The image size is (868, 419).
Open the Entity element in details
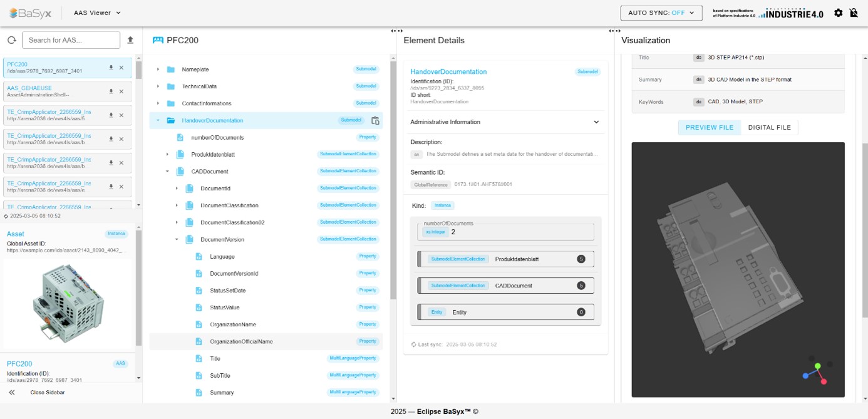click(x=505, y=312)
